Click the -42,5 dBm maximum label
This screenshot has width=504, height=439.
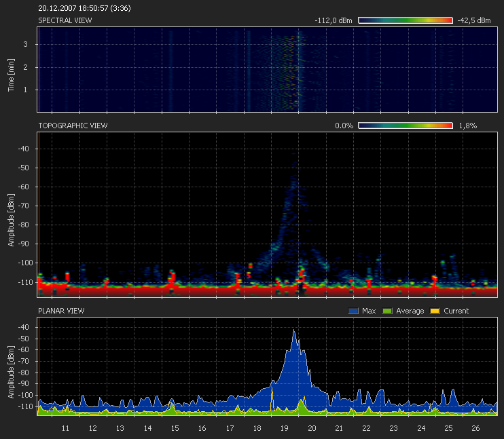pos(474,20)
